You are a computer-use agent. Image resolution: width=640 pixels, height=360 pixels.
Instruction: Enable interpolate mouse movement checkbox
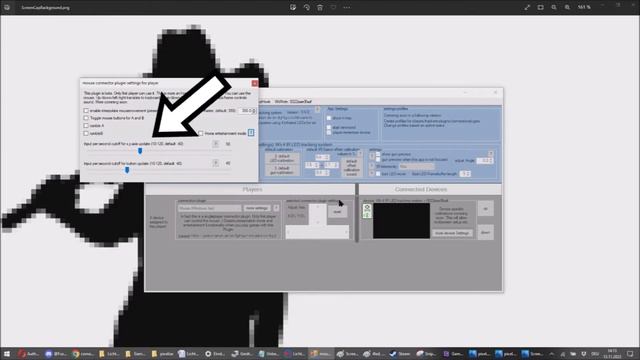[86, 111]
